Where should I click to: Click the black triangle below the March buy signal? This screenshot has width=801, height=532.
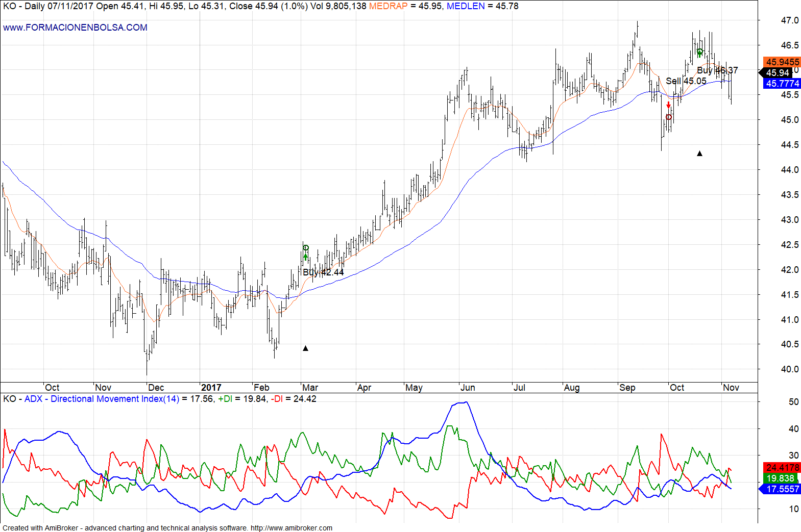pos(305,348)
